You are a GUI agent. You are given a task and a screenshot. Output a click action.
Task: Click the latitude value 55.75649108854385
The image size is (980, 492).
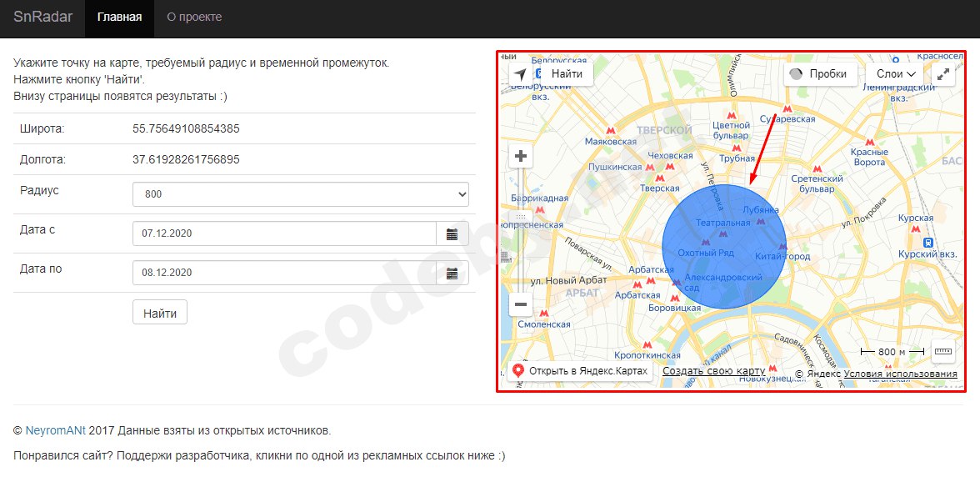coord(187,128)
